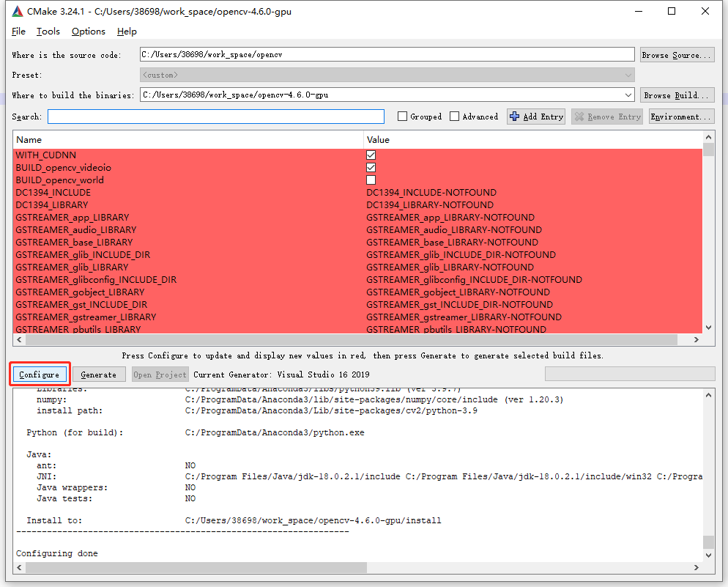Open the Tools menu
Image resolution: width=728 pixels, height=587 pixels.
[x=48, y=32]
